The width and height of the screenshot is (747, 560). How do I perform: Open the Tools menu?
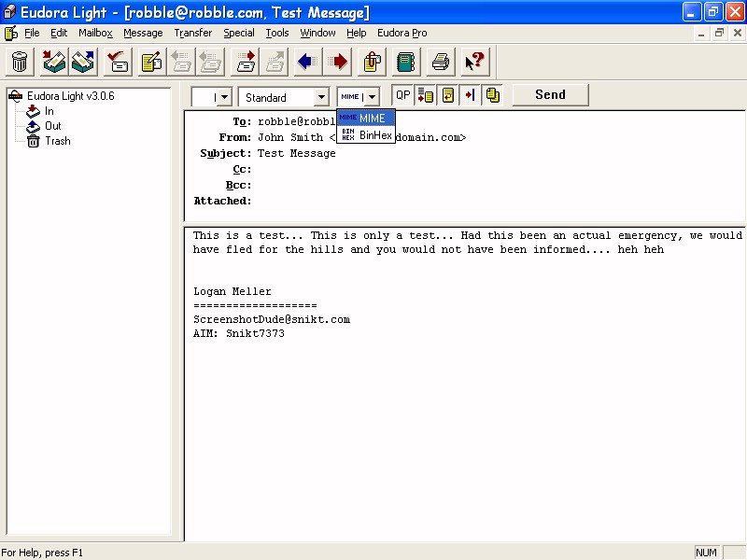(277, 33)
